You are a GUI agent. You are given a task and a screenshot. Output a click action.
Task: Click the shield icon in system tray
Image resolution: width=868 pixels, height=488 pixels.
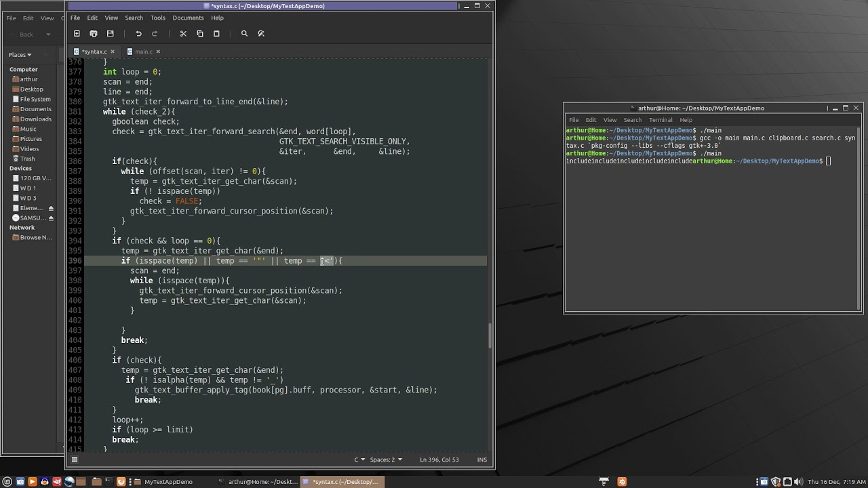pos(776,482)
